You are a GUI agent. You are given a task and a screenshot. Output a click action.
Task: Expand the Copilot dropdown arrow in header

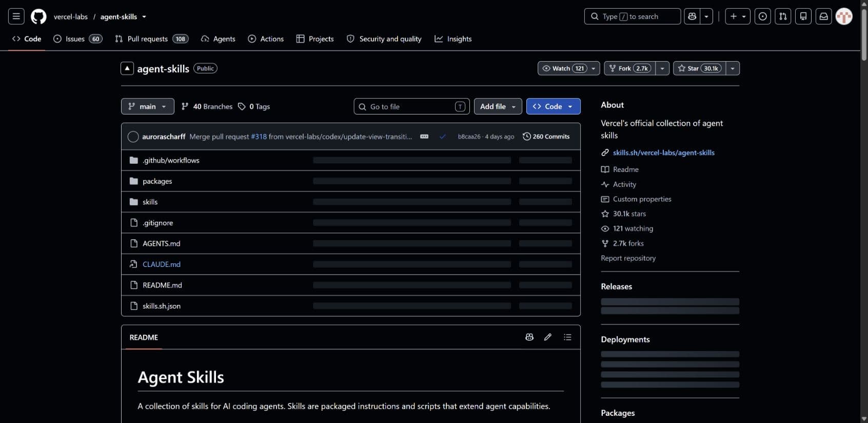[706, 16]
